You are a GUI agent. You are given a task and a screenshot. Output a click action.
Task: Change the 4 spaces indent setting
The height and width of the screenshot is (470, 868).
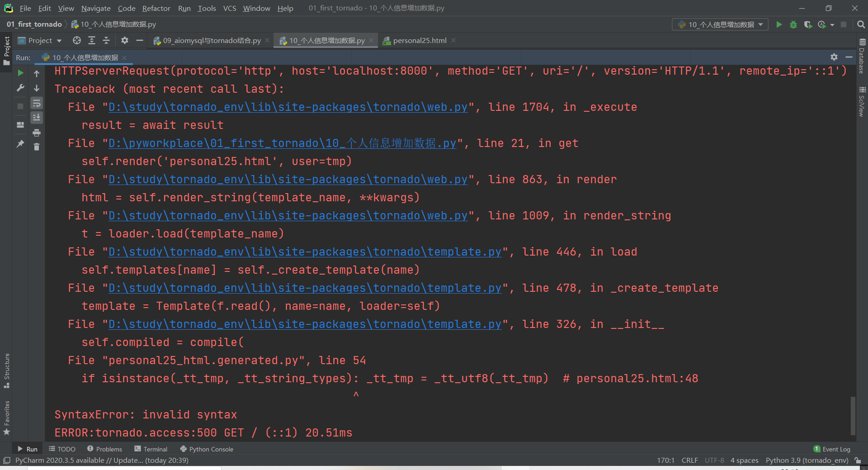tap(744, 460)
